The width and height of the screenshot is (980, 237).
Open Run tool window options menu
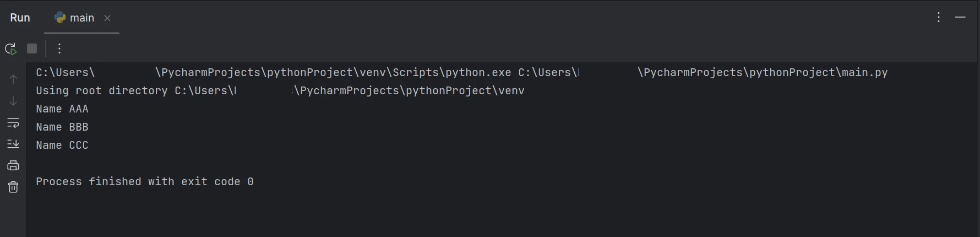pos(939,18)
